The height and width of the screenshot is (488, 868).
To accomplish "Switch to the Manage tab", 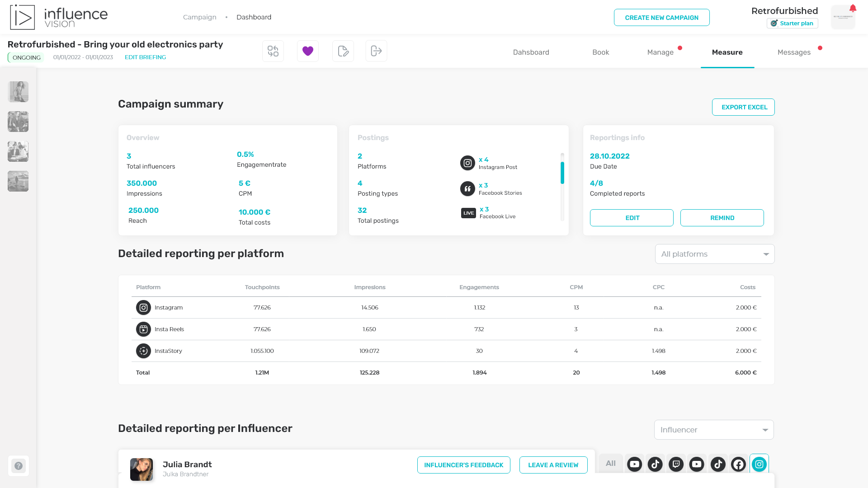I will [x=660, y=52].
